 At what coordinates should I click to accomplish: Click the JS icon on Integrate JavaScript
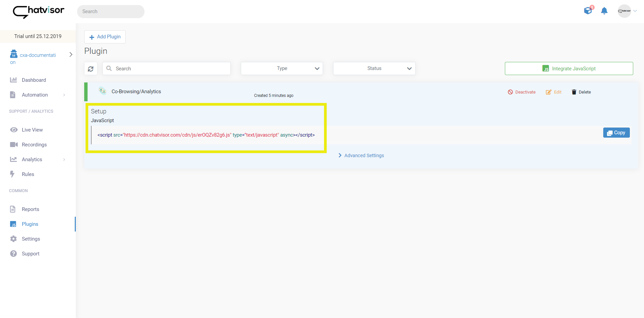546,69
